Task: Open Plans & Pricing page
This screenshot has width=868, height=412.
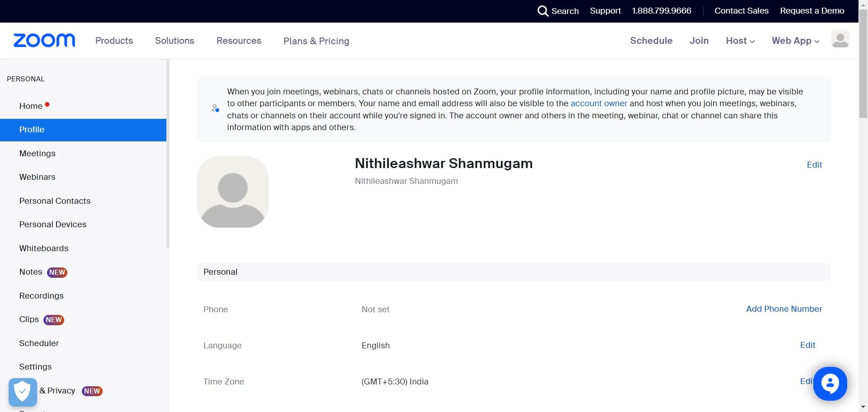Action: [316, 41]
